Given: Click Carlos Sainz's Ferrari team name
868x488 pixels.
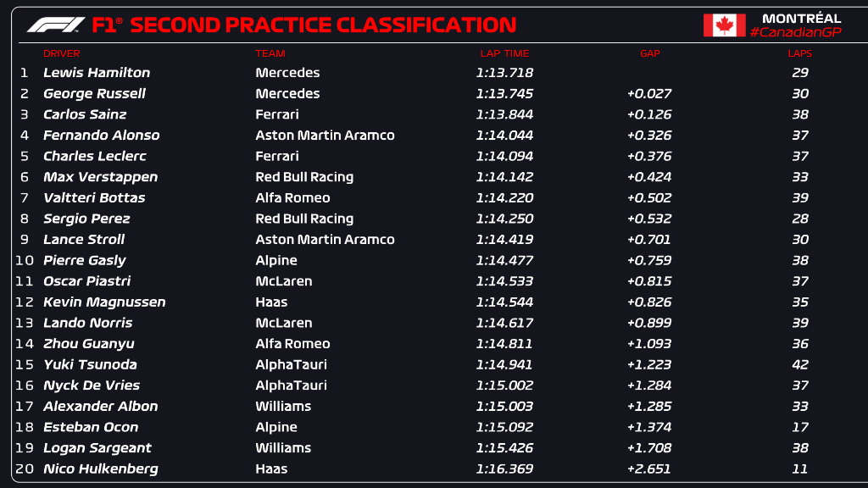Looking at the screenshot, I should point(277,114).
